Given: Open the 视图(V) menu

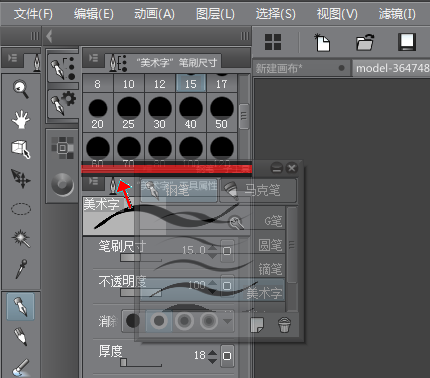Looking at the screenshot, I should coord(337,14).
